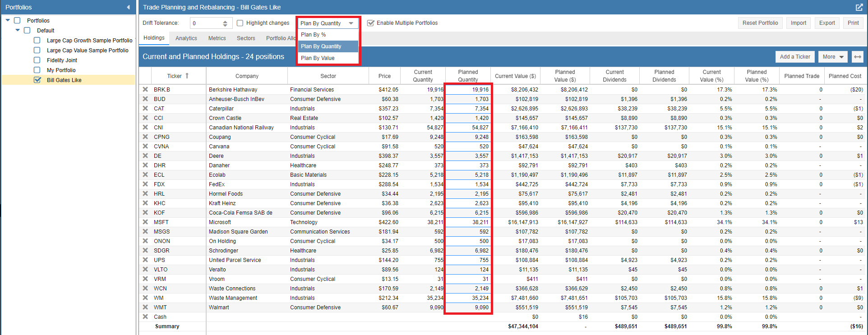
Task: Edit the Planned Quantity field for CNI
Action: (468, 128)
